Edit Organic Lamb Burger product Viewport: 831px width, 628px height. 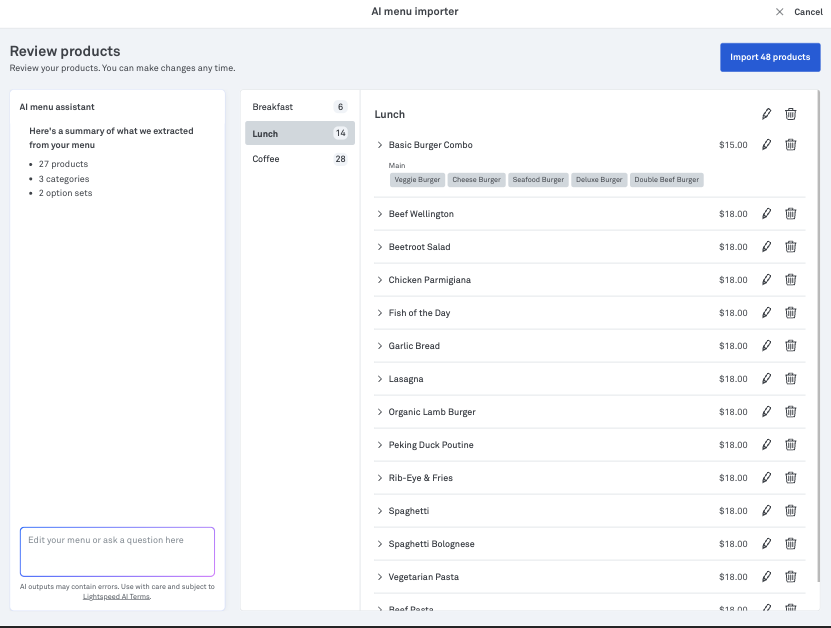766,412
